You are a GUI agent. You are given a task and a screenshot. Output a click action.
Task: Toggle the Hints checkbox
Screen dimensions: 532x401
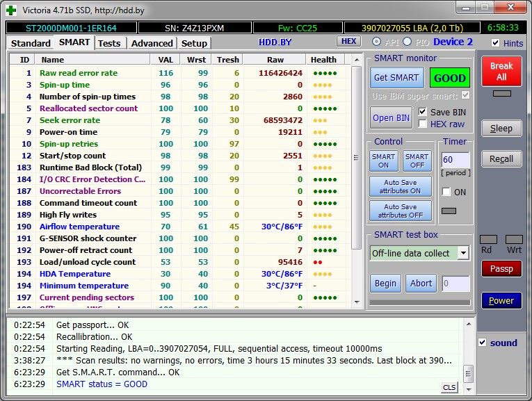pyautogui.click(x=495, y=42)
